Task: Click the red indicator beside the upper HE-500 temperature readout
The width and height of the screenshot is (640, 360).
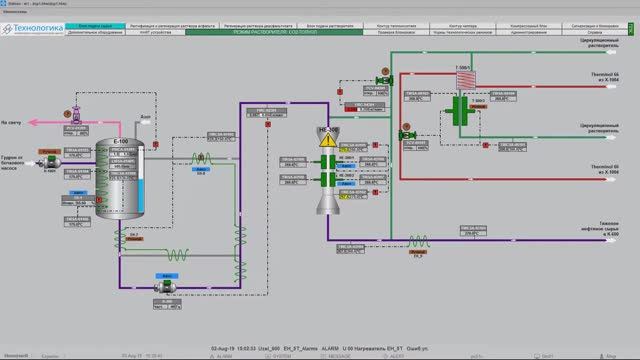Action: pos(375,145)
